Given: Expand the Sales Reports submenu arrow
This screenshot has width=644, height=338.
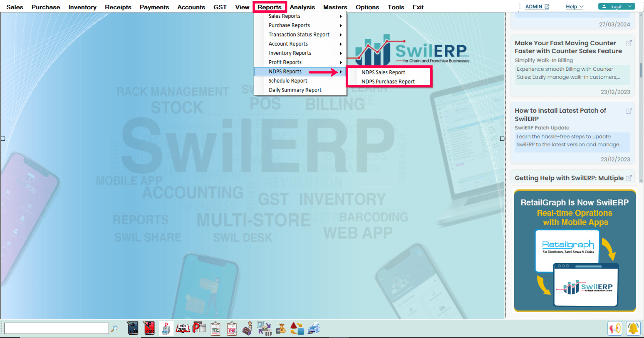Looking at the screenshot, I should click(x=340, y=16).
